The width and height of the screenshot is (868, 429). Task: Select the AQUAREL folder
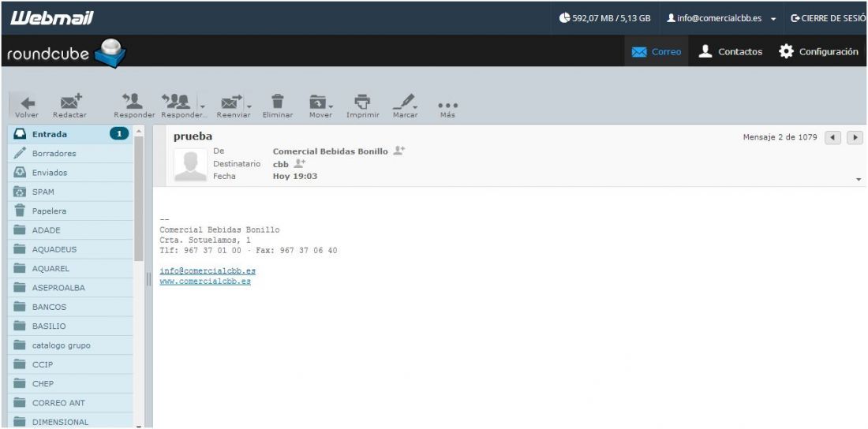[70, 268]
